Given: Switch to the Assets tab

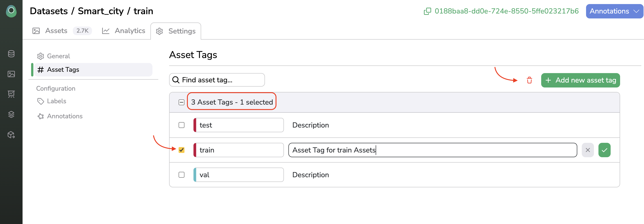Looking at the screenshot, I should [57, 31].
